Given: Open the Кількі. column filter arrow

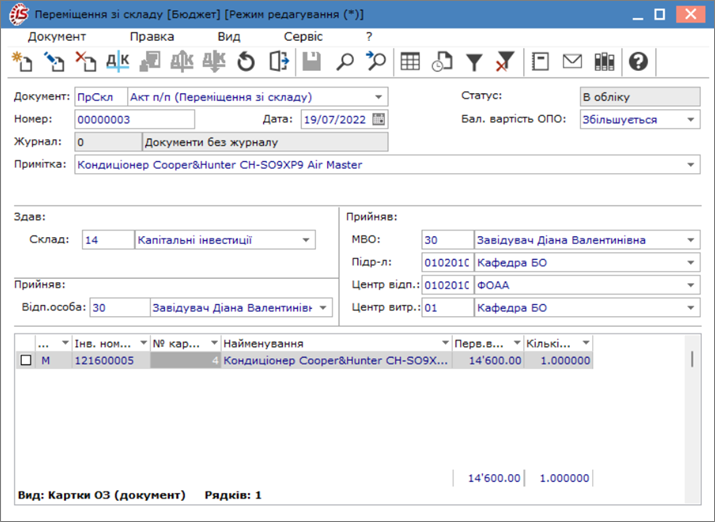Looking at the screenshot, I should coord(586,343).
